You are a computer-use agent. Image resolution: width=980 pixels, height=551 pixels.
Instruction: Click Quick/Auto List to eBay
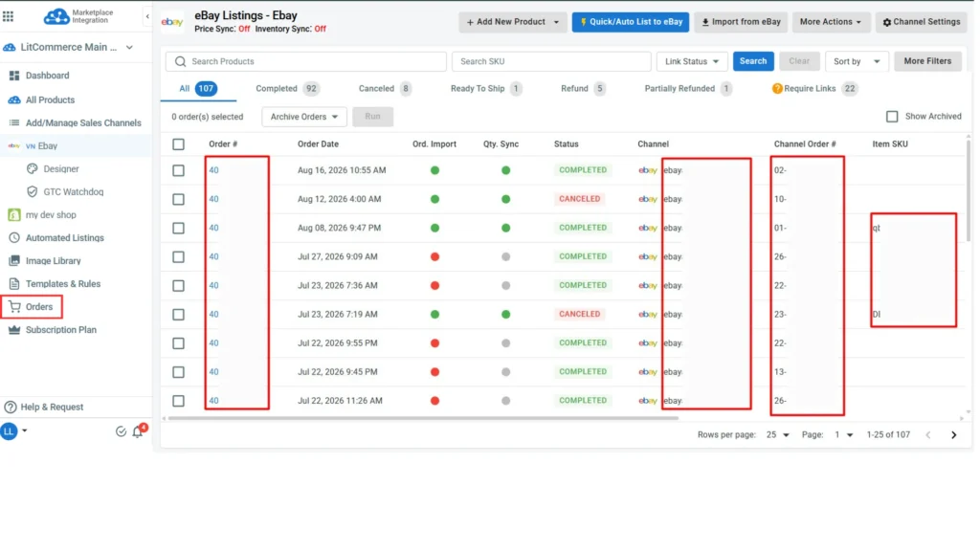tap(630, 22)
